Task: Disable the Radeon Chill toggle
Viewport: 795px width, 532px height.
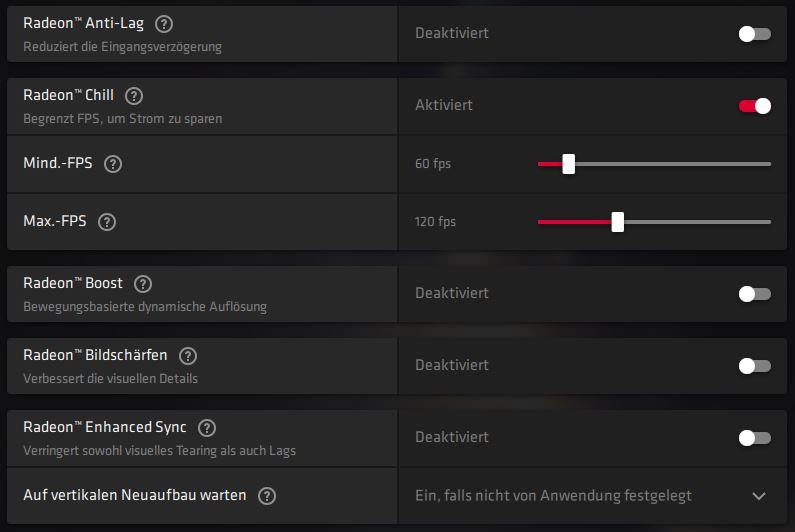Action: tap(754, 106)
